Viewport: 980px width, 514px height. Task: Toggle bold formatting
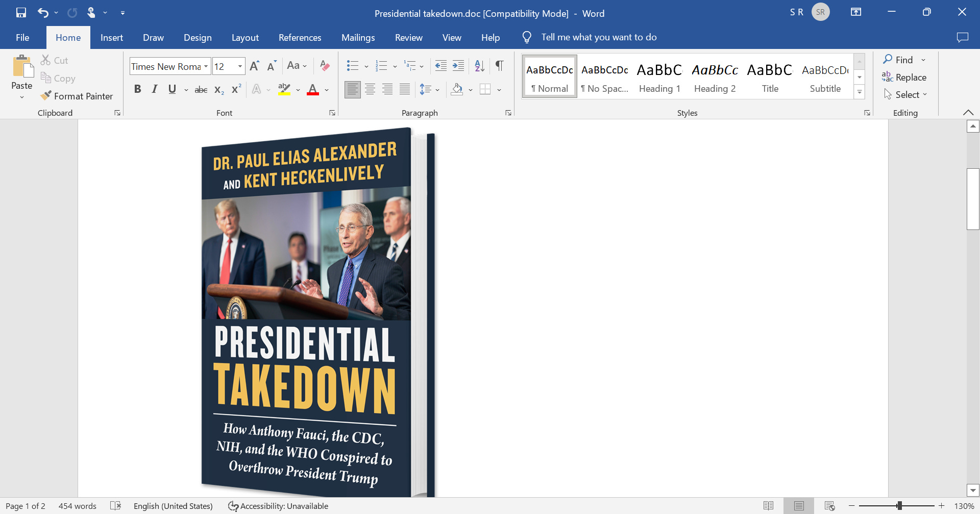coord(137,90)
